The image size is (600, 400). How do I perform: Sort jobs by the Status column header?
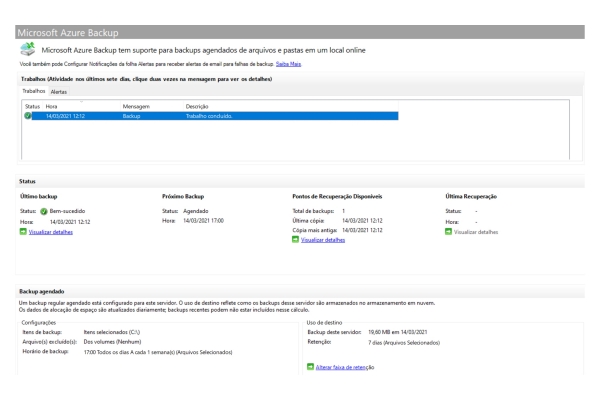[32, 106]
